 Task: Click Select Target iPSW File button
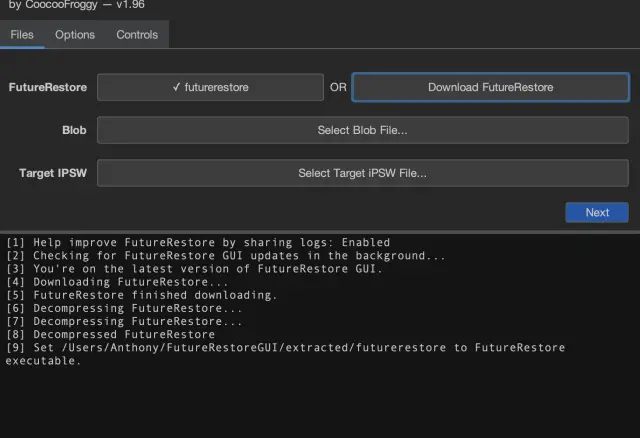click(362, 173)
